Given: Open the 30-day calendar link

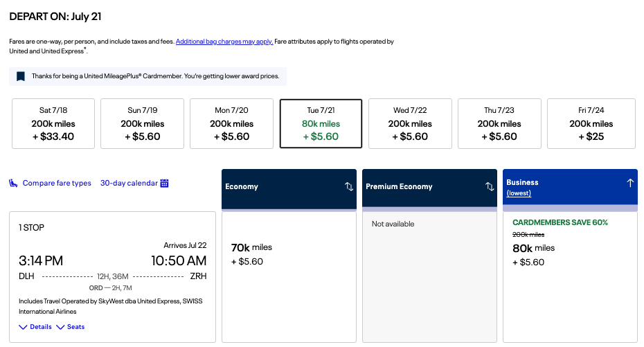Looking at the screenshot, I should [129, 183].
